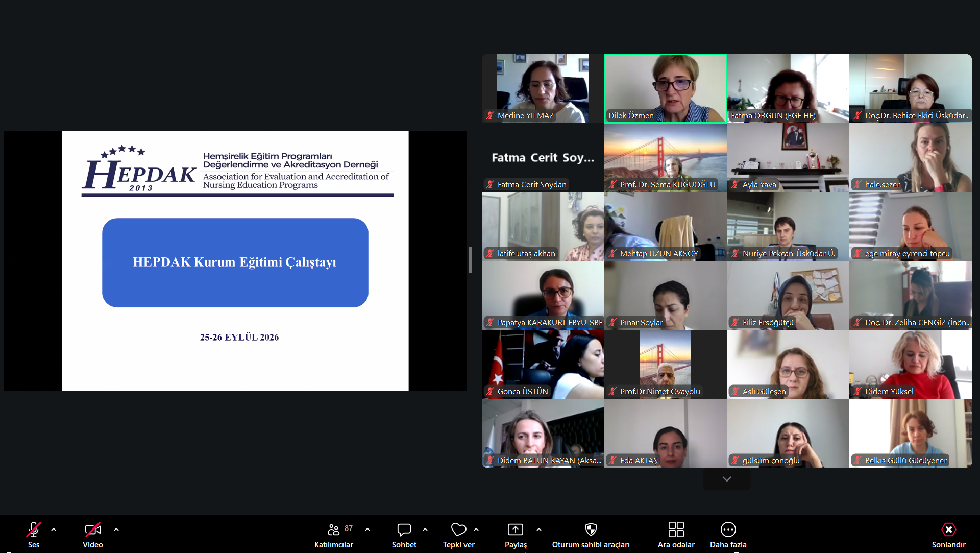Click muted mic icon on Eda AKTAŞ tile
Image resolution: width=980 pixels, height=553 pixels.
(x=612, y=461)
